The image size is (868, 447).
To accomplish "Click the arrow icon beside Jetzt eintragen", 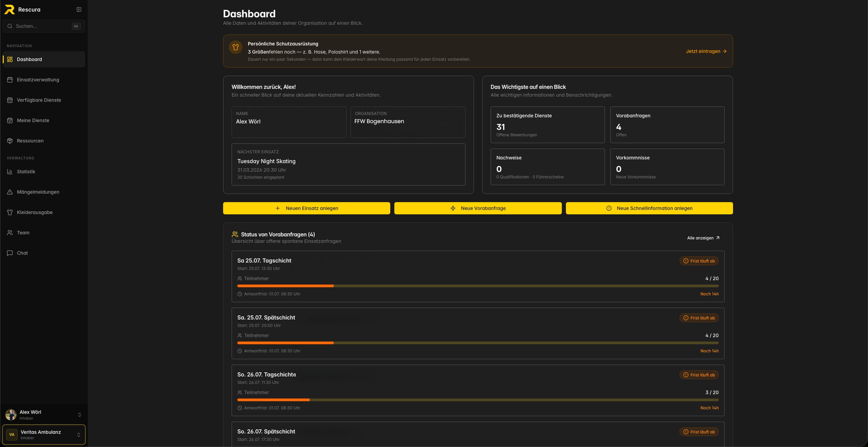I will click(725, 51).
